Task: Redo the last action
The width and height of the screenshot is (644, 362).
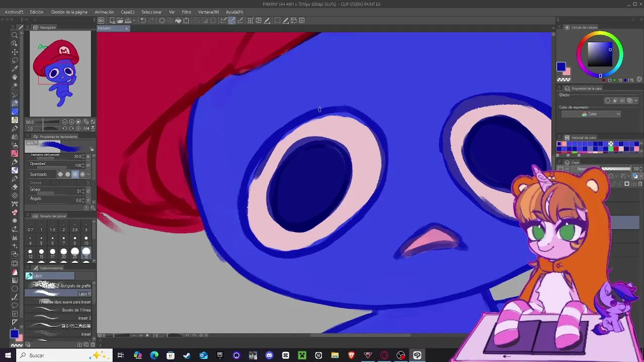Action: coord(151,21)
